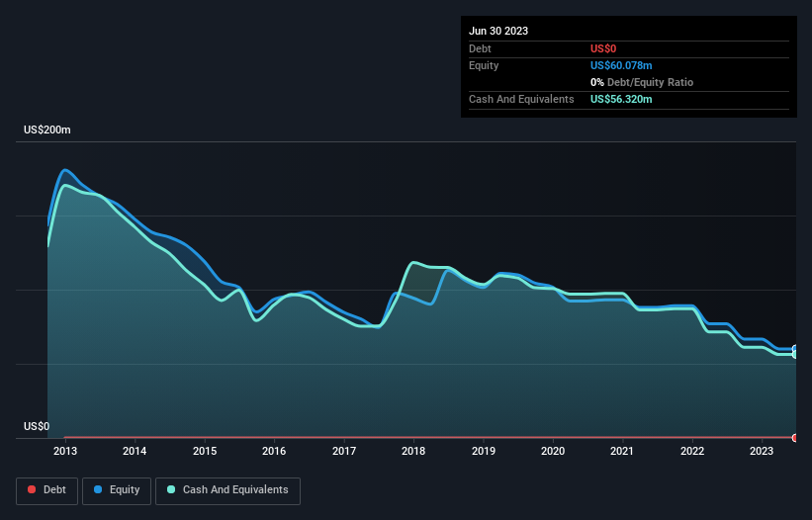Click the blue Equity end-point marker
The height and width of the screenshot is (520, 812).
pyautogui.click(x=795, y=349)
